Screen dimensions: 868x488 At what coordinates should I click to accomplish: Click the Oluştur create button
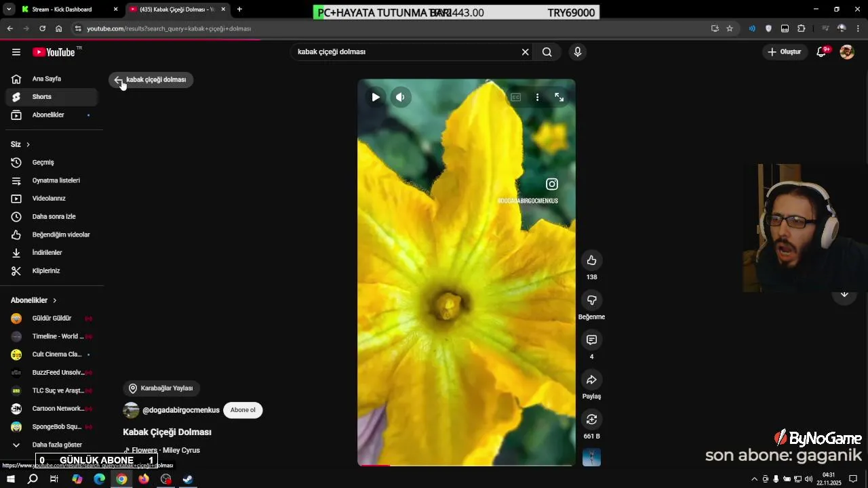tap(785, 52)
